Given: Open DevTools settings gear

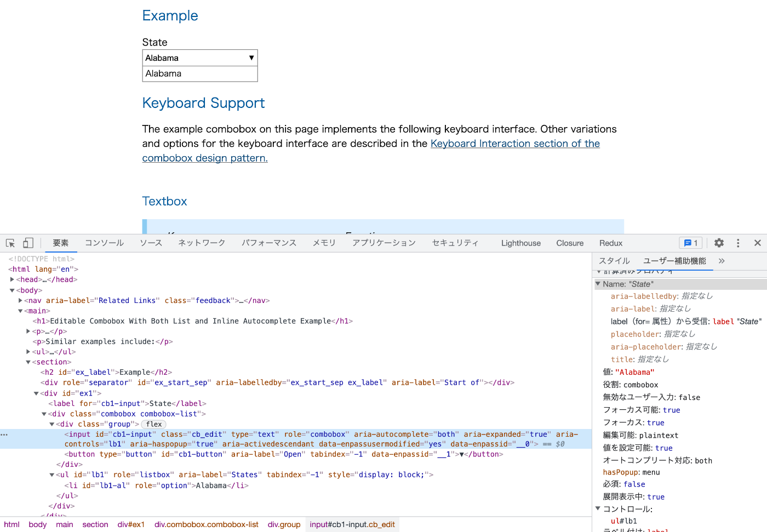Looking at the screenshot, I should [719, 243].
